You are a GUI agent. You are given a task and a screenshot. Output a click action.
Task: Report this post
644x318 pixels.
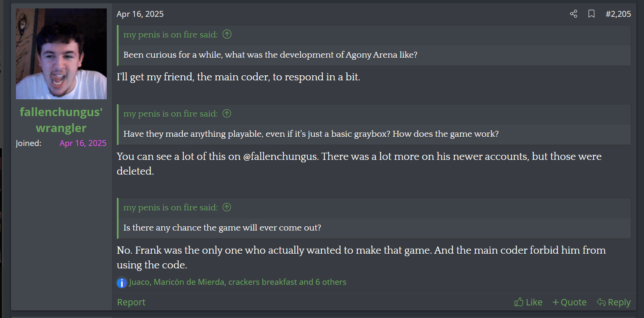tap(131, 302)
